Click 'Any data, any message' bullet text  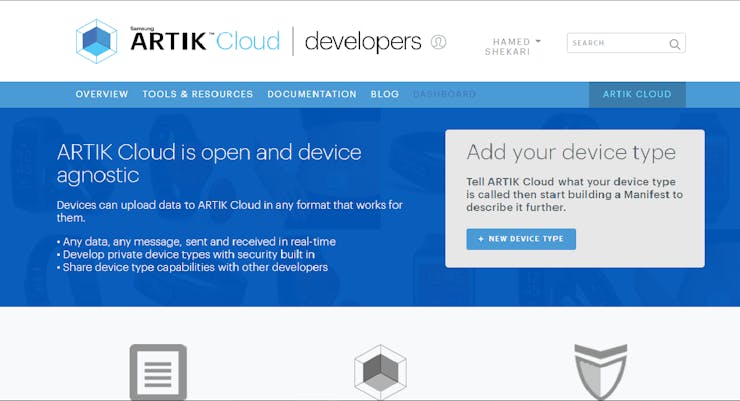(x=196, y=242)
